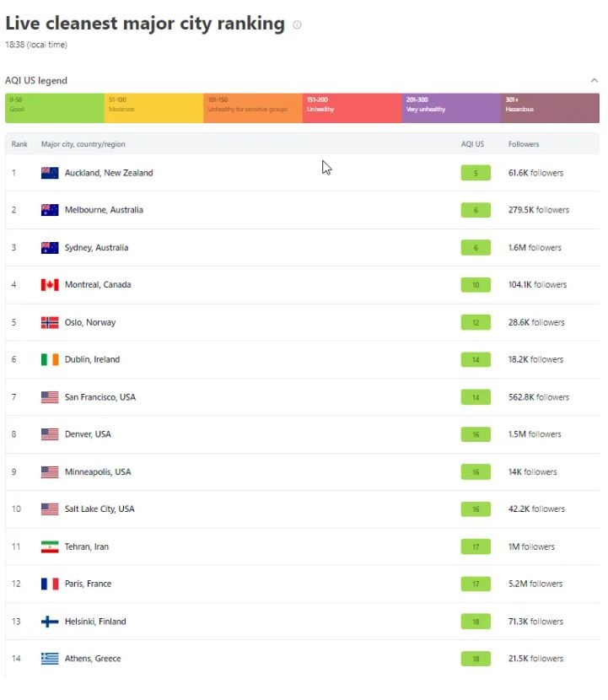Collapse the AQI US legend section
608x700 pixels.
click(x=594, y=81)
